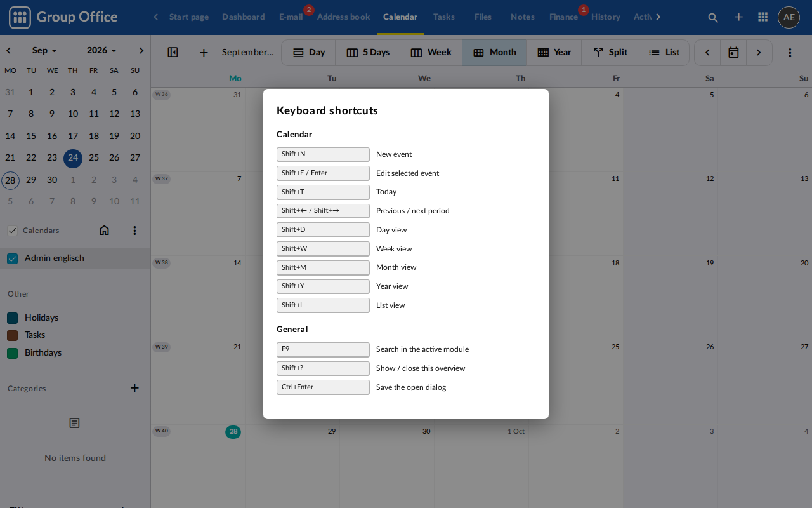This screenshot has width=812, height=508.
Task: Switch to Week view
Action: [x=431, y=53]
